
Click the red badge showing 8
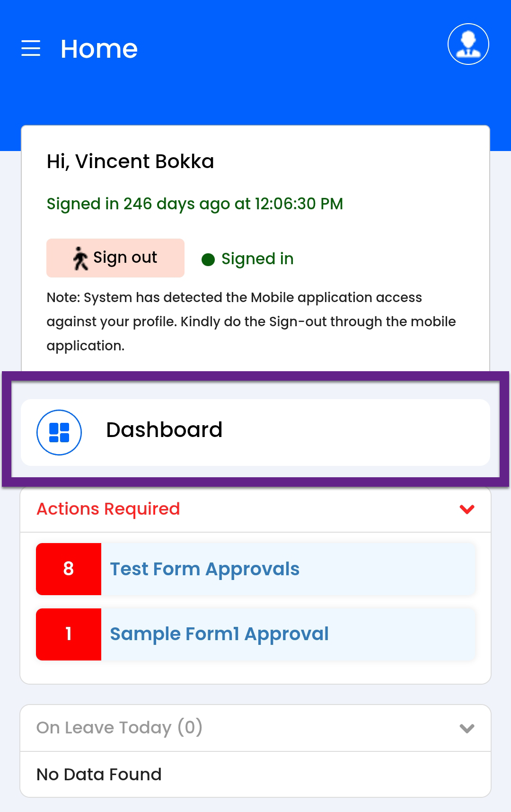tap(69, 569)
